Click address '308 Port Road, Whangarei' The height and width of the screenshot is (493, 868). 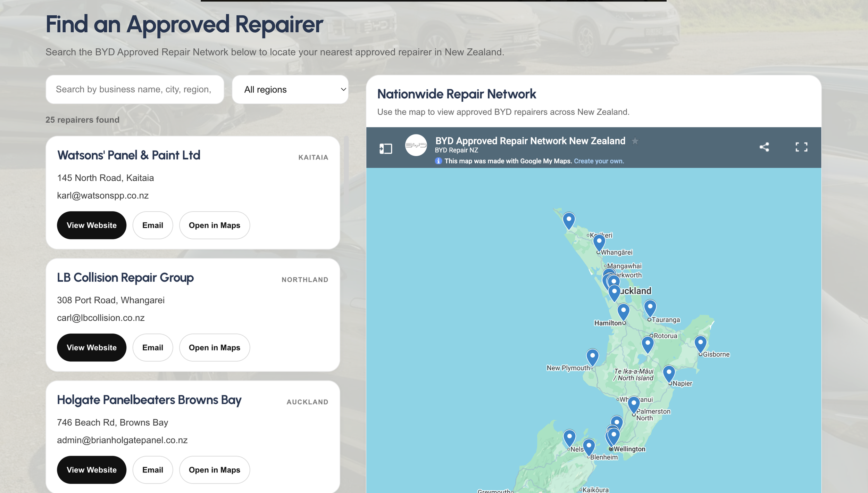pos(111,300)
